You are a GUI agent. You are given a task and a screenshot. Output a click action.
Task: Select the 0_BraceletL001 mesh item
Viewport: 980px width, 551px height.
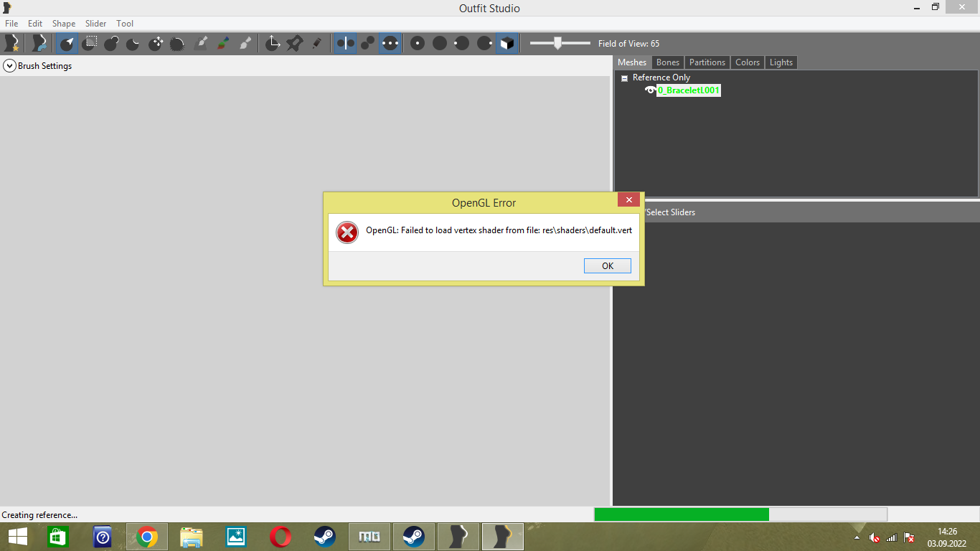click(689, 90)
